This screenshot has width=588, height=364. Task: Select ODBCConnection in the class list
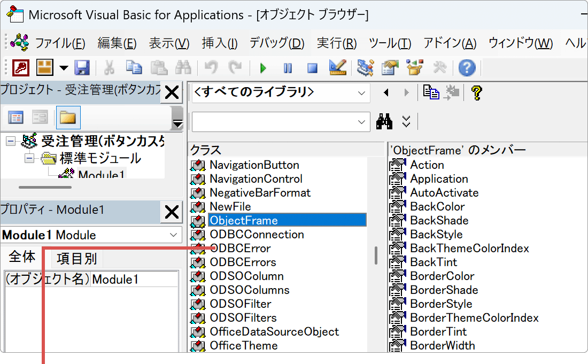click(x=257, y=234)
